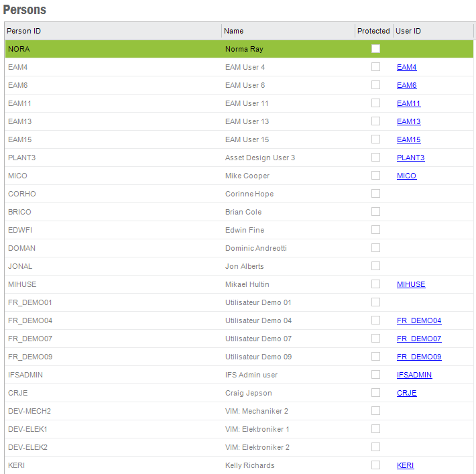Click the PLANT3 user ID link
The height and width of the screenshot is (474, 476).
410,158
